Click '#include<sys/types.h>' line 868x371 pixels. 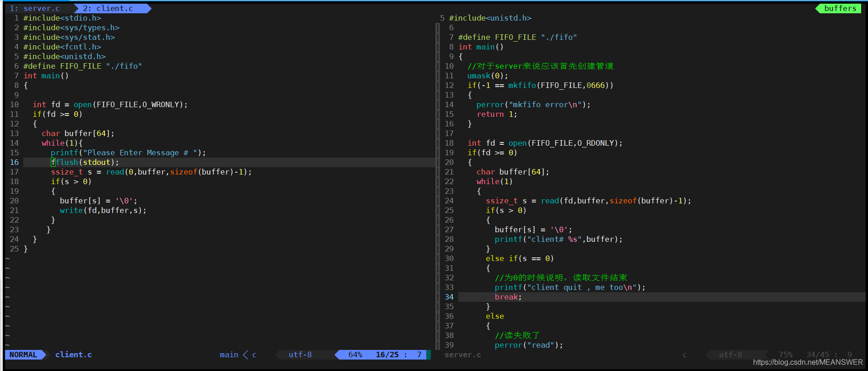(71, 27)
